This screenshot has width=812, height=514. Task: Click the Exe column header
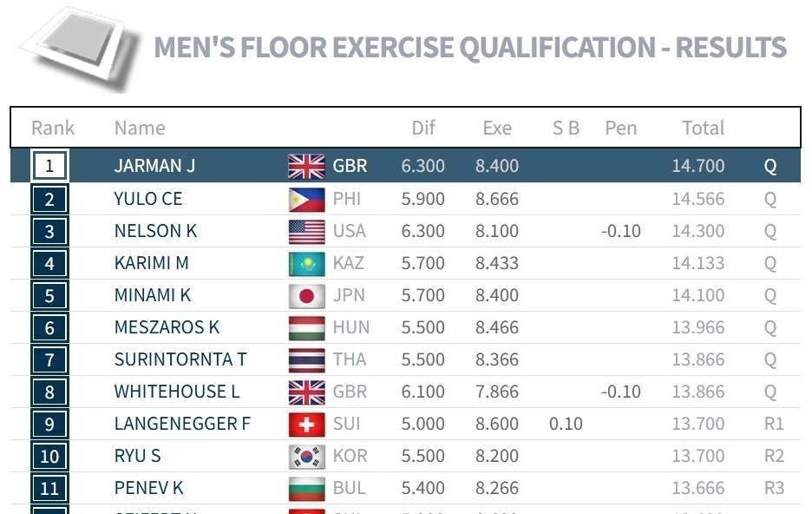[x=497, y=128]
